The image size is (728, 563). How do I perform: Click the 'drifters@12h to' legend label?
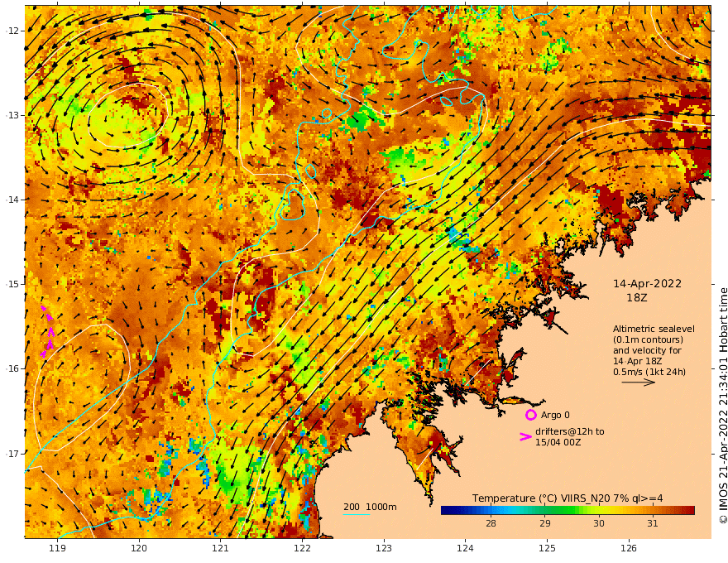[570, 431]
